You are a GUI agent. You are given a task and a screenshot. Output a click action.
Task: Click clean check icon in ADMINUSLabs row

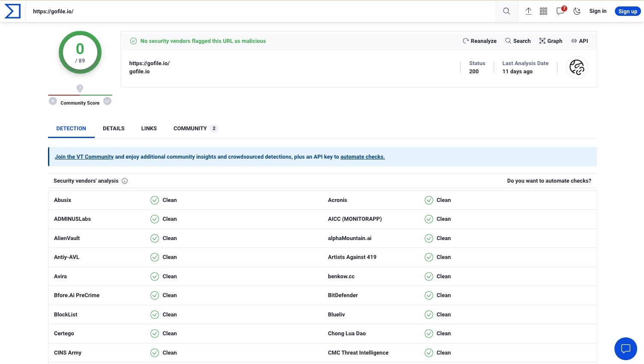[155, 219]
